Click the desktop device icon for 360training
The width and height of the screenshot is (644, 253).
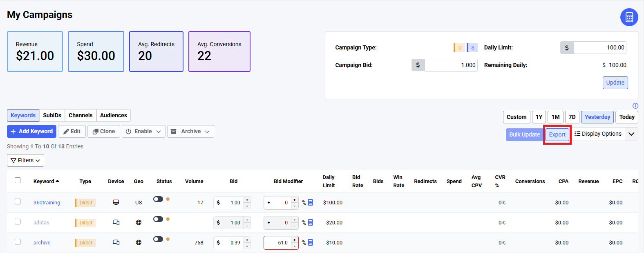(116, 203)
